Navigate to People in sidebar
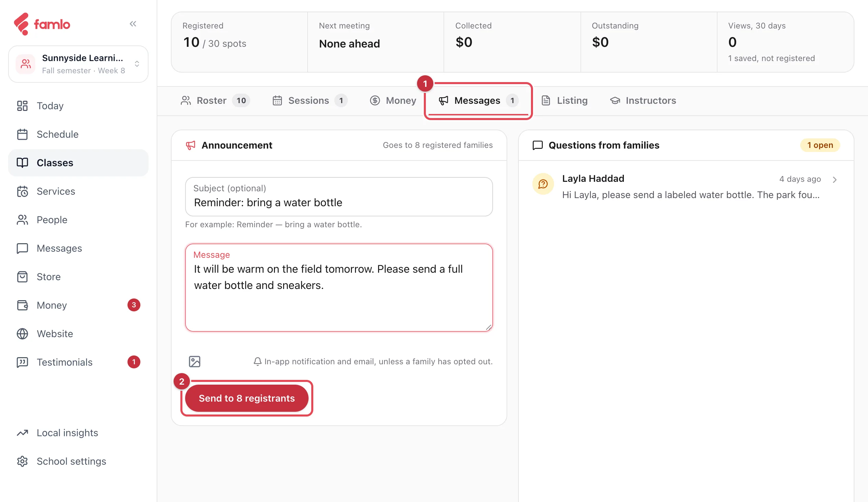 pos(78,220)
